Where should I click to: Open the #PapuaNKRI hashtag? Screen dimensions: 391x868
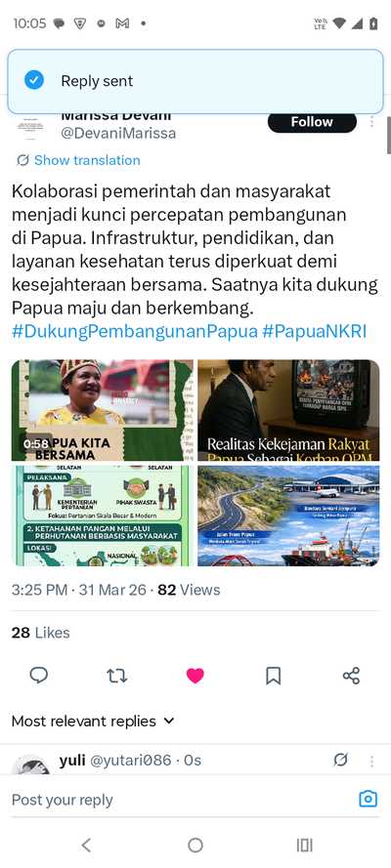315,332
